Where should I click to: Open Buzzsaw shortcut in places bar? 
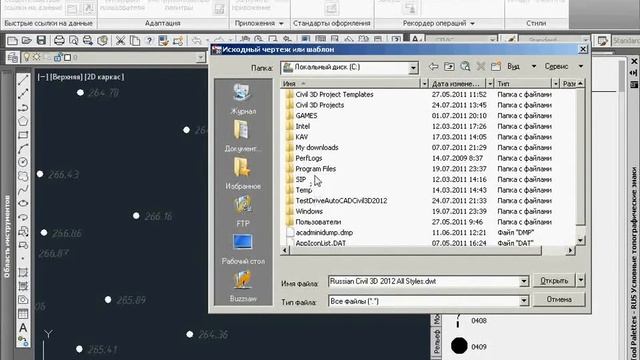(243, 287)
